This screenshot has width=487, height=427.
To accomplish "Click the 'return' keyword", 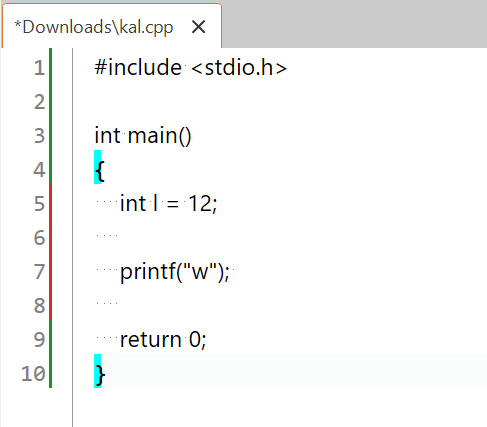I will coord(150,339).
